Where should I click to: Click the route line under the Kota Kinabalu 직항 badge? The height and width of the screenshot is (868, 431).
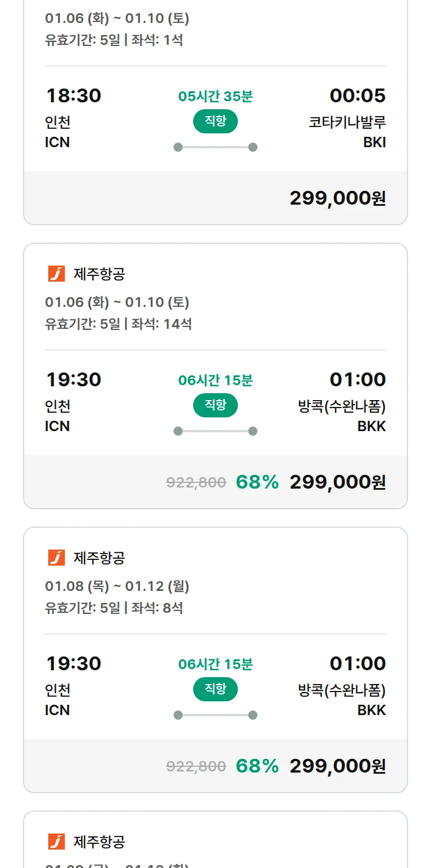click(215, 147)
